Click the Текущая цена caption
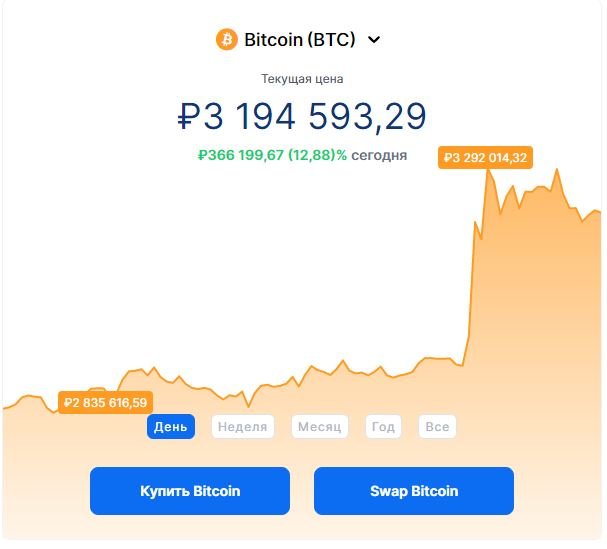The width and height of the screenshot is (607, 549). [x=302, y=79]
